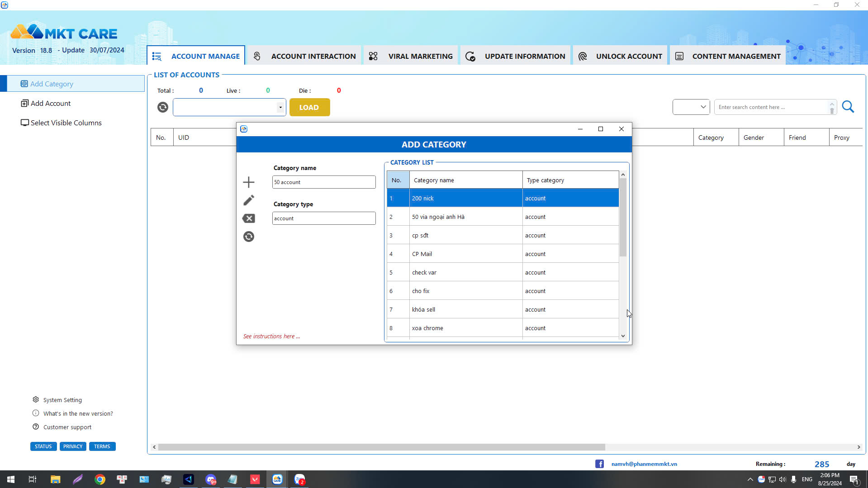Open the Visual Studio taskbar icon
868x488 pixels.
coord(189,479)
